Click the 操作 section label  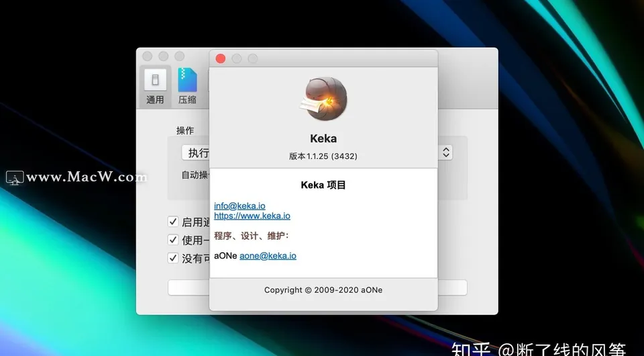[185, 131]
